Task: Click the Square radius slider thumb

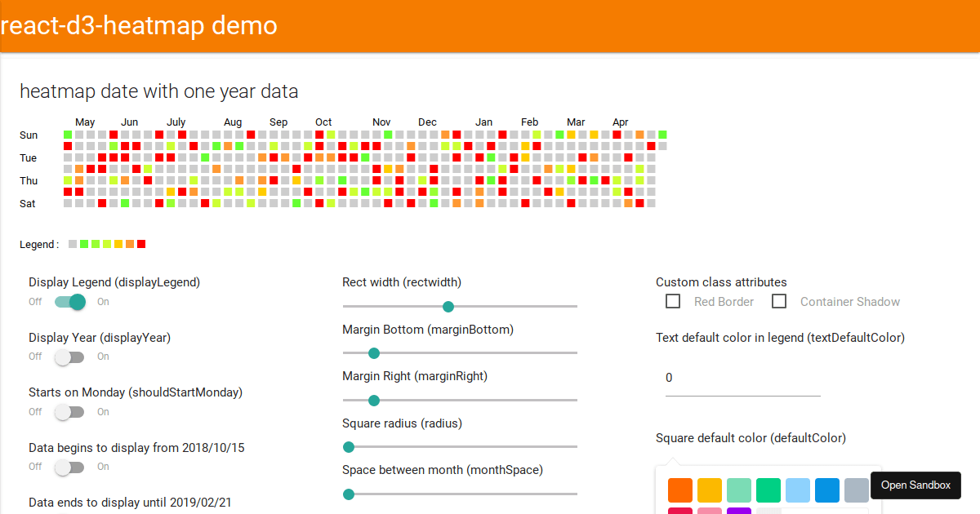Action: [x=349, y=447]
